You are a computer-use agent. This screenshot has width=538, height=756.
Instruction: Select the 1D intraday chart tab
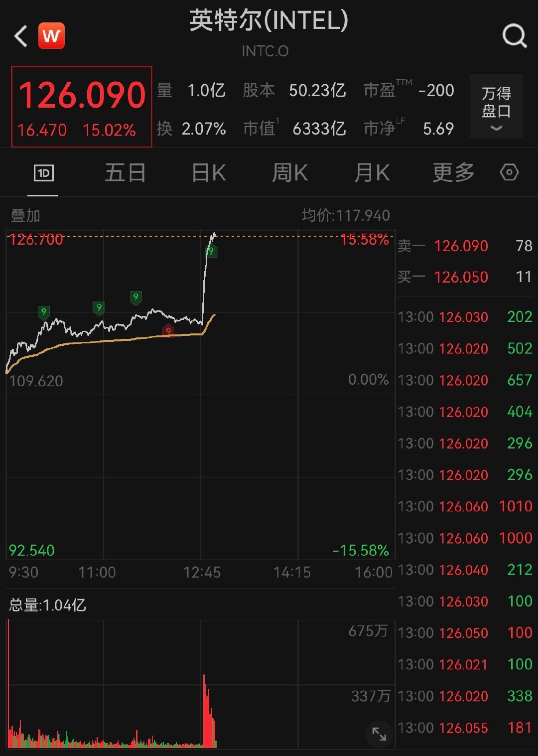[x=44, y=173]
